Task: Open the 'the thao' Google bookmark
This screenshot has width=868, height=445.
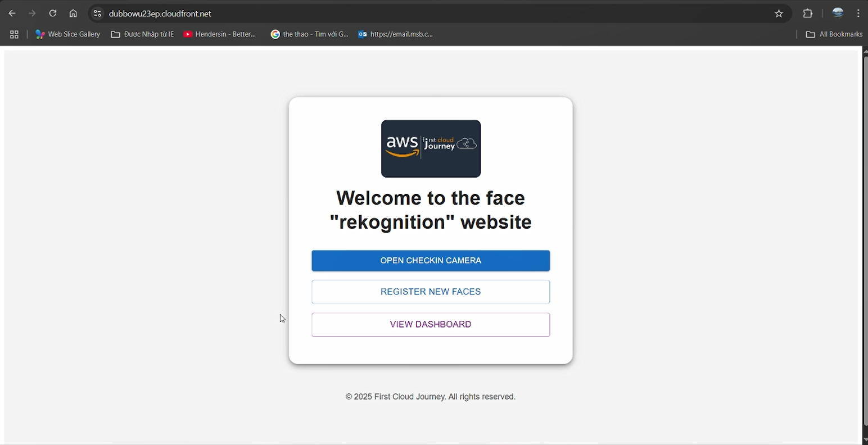Action: pos(310,34)
